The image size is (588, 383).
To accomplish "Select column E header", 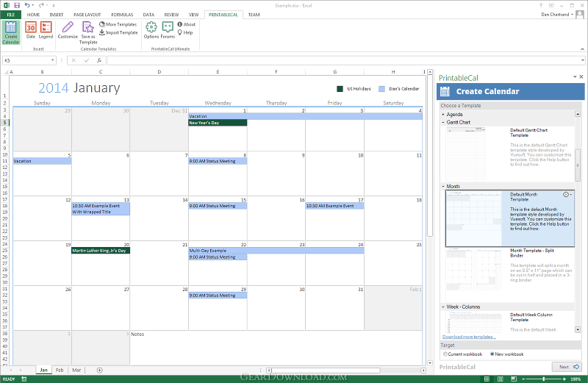I will coord(218,71).
